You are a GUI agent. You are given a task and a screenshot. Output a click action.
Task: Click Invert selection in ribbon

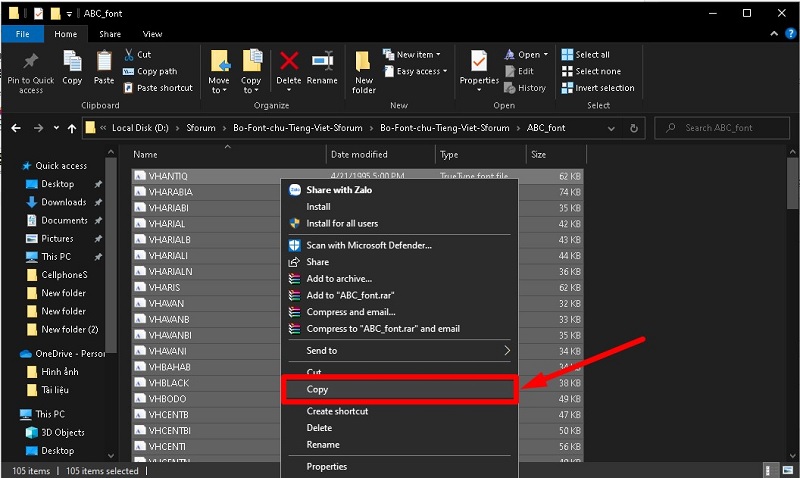[598, 88]
